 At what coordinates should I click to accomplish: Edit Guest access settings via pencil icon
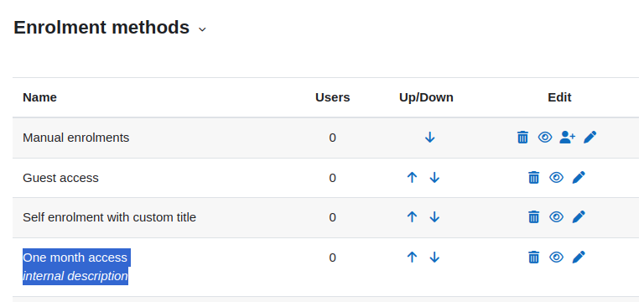[579, 178]
